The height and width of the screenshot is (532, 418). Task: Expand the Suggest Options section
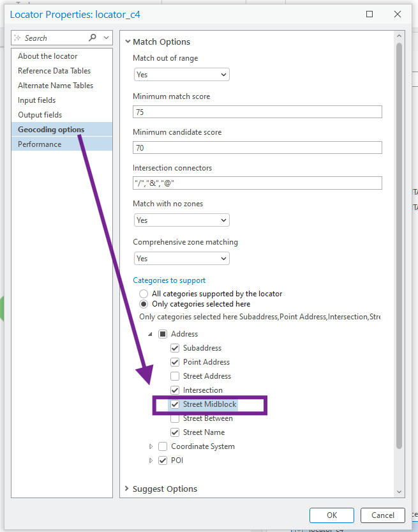point(126,489)
